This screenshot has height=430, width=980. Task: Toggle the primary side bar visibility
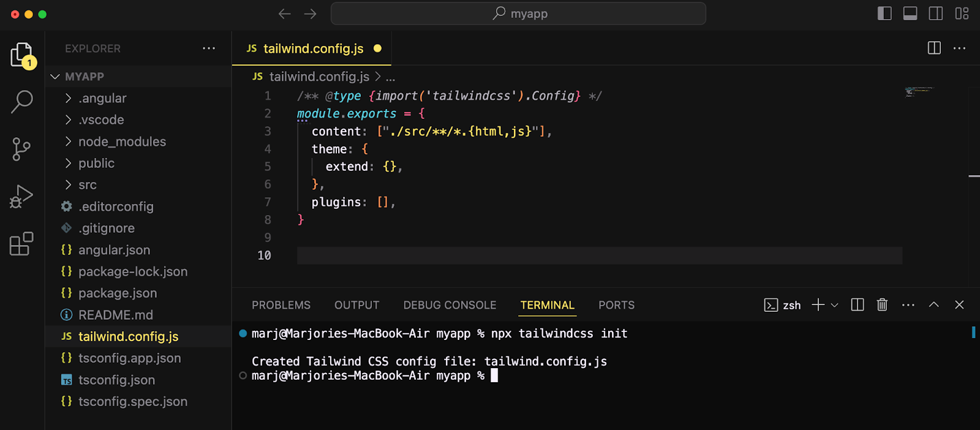tap(884, 13)
